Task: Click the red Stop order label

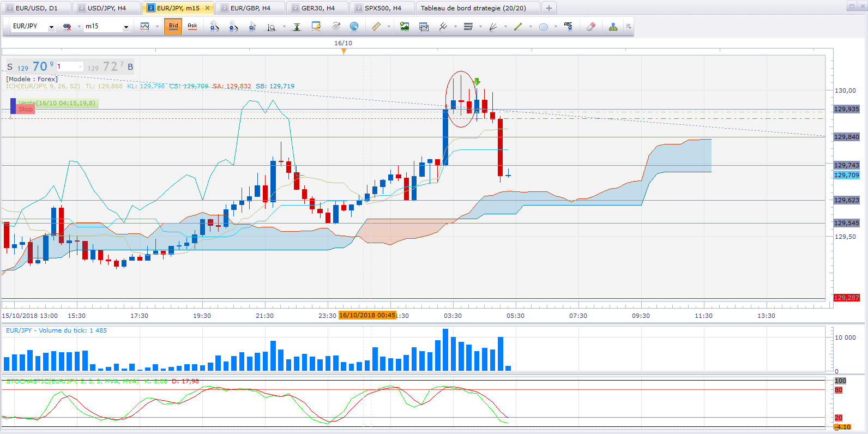Action: (25, 109)
